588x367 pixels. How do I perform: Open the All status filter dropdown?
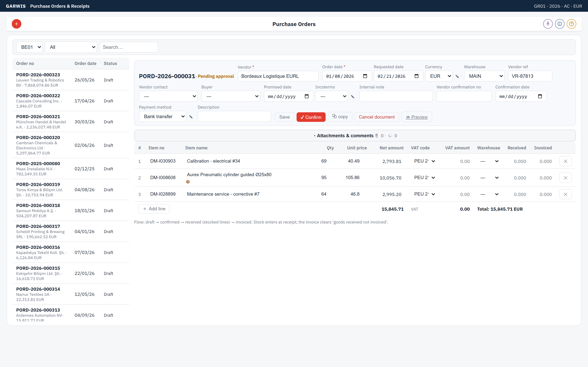(x=71, y=47)
